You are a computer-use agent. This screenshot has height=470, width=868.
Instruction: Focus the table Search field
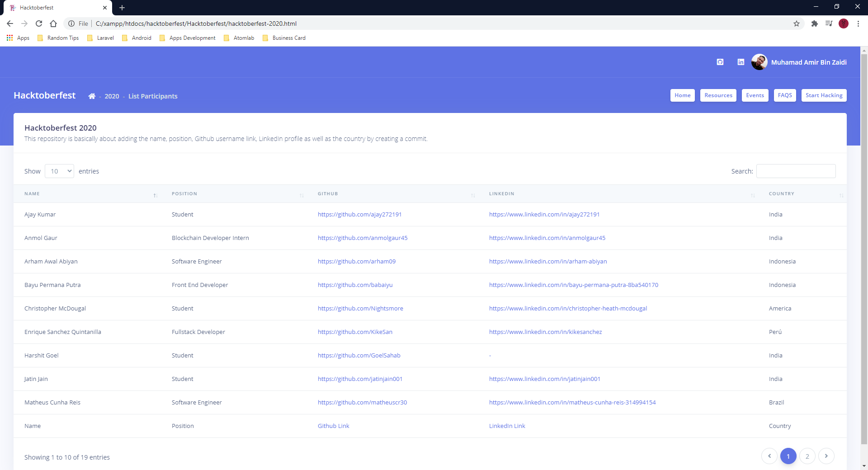tap(796, 171)
